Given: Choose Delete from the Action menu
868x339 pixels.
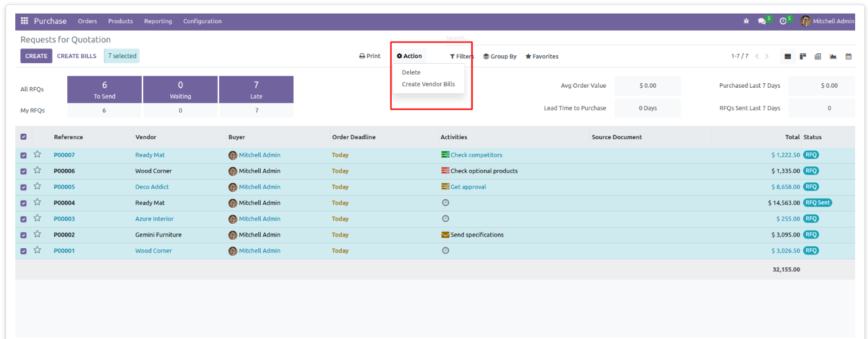Looking at the screenshot, I should click(411, 72).
